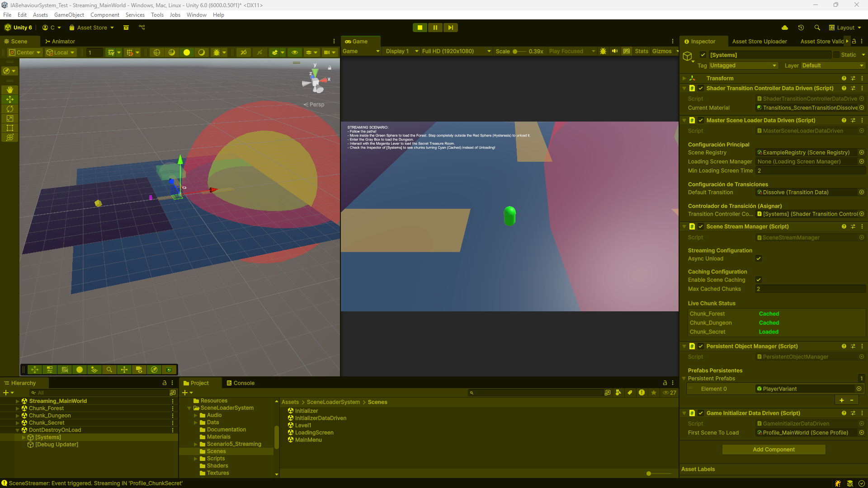Add element to Persistent Prefabs
This screenshot has height=488, width=868.
(x=841, y=400)
